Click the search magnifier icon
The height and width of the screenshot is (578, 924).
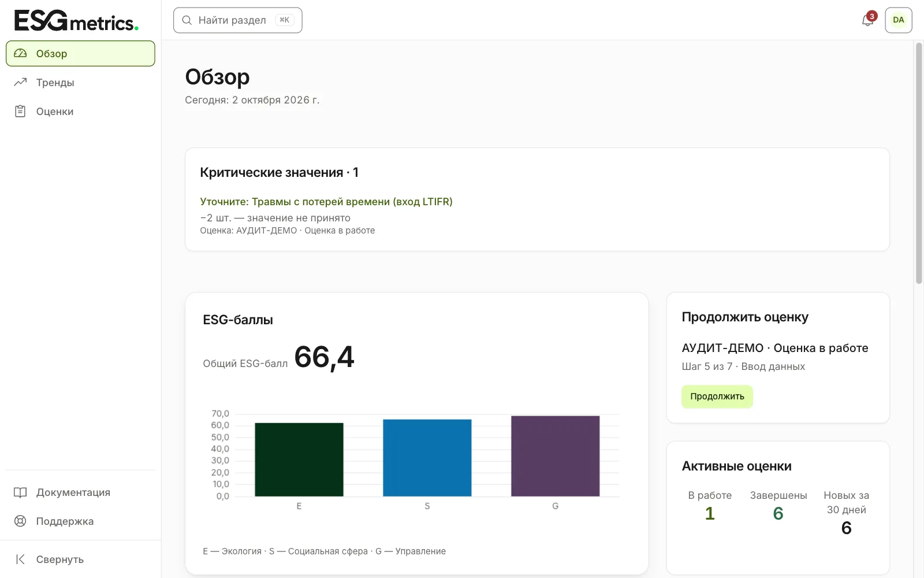pyautogui.click(x=187, y=20)
